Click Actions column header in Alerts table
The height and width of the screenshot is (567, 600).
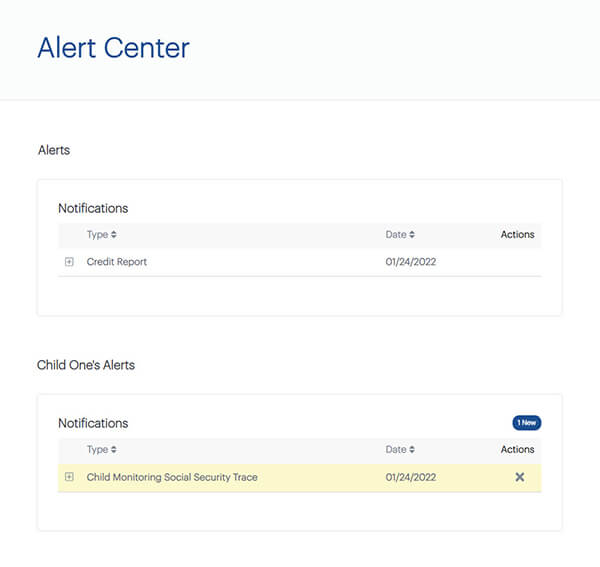[x=517, y=235]
